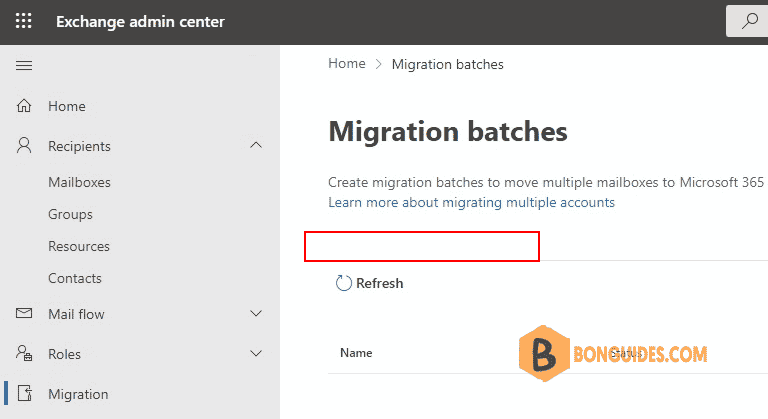Select Mail flow in the sidebar
The height and width of the screenshot is (419, 768).
76,314
